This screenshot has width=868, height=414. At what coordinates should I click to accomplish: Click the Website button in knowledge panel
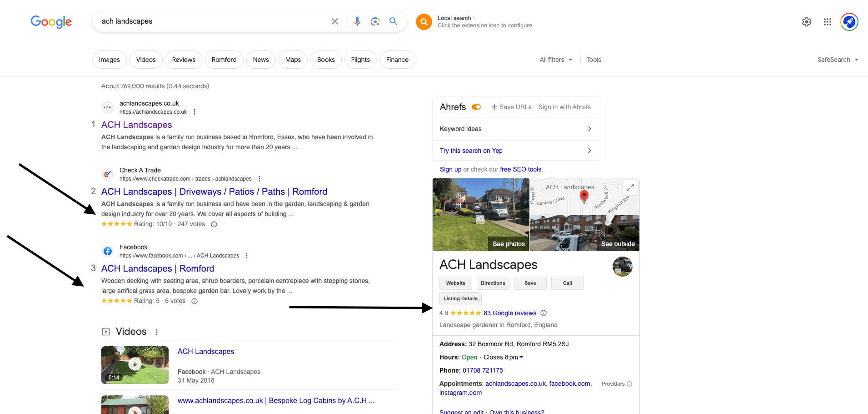pos(456,283)
